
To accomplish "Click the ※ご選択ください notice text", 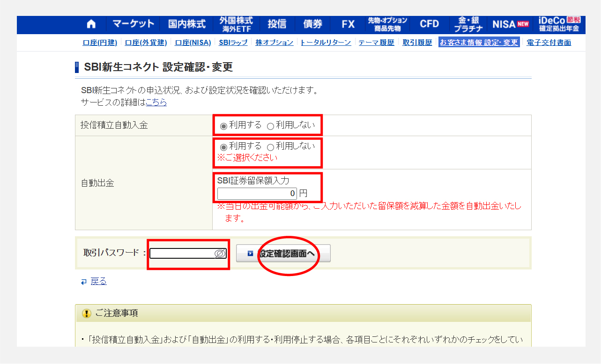I will tap(247, 158).
